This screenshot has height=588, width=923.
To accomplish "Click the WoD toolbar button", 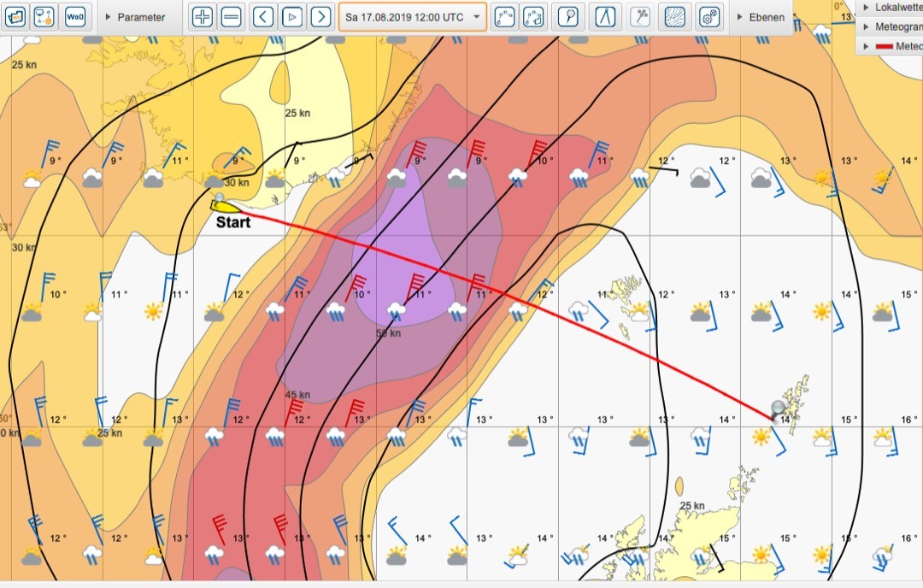I will pyautogui.click(x=75, y=16).
